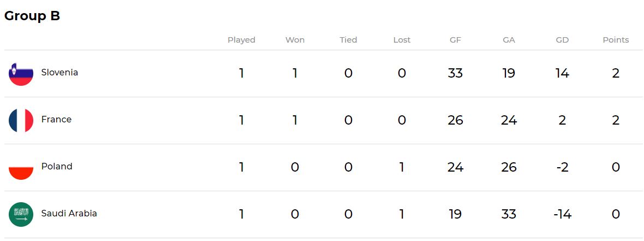Click the Poland flag icon
The height and width of the screenshot is (241, 644).
21,167
